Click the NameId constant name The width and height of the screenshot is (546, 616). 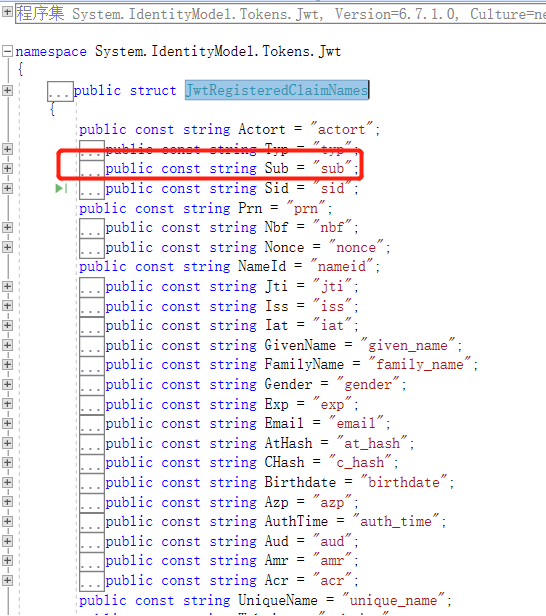(262, 266)
